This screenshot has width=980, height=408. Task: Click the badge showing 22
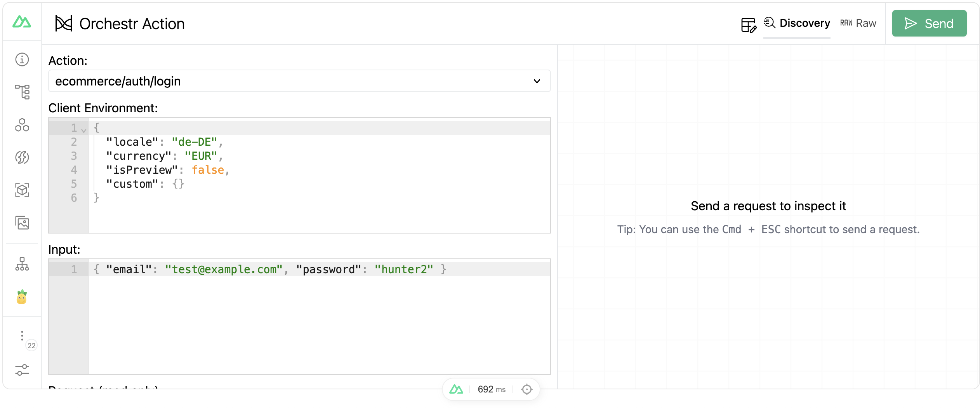pyautogui.click(x=31, y=345)
